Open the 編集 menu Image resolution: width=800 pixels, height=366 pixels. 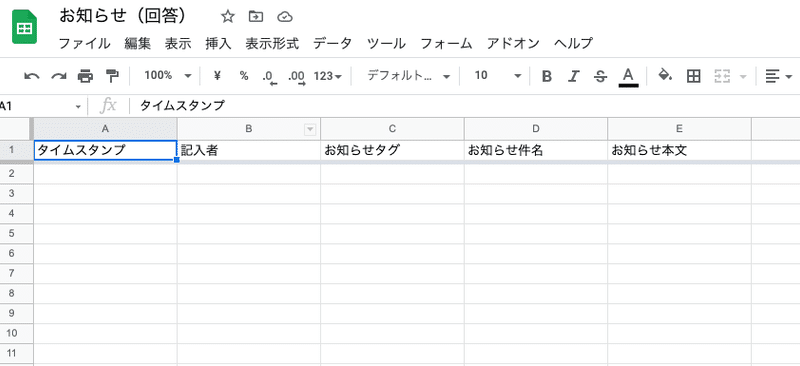(x=138, y=43)
